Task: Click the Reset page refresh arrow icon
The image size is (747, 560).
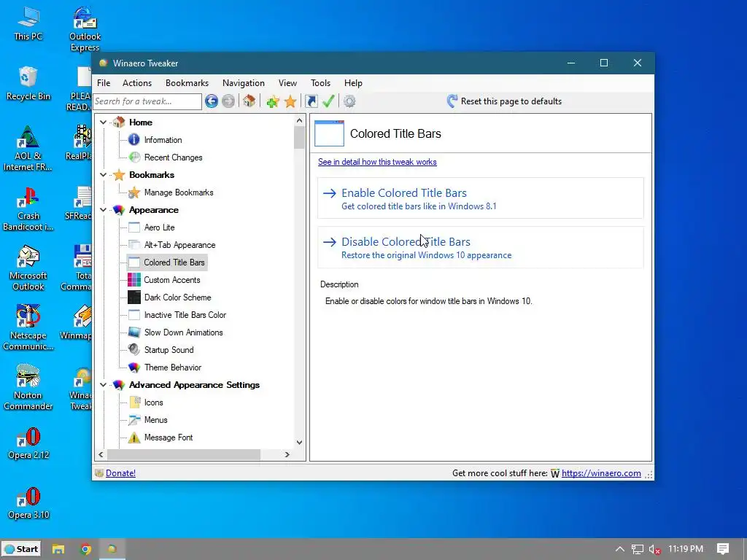Action: [452, 101]
